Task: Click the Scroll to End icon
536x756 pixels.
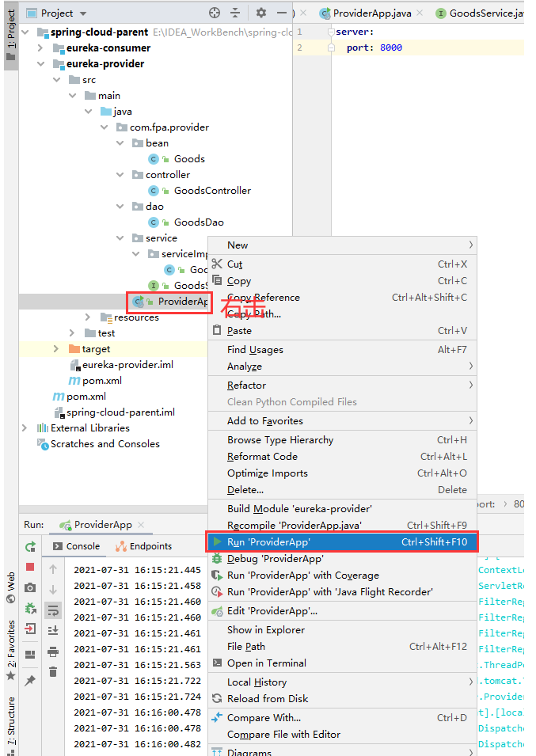Action: click(53, 630)
